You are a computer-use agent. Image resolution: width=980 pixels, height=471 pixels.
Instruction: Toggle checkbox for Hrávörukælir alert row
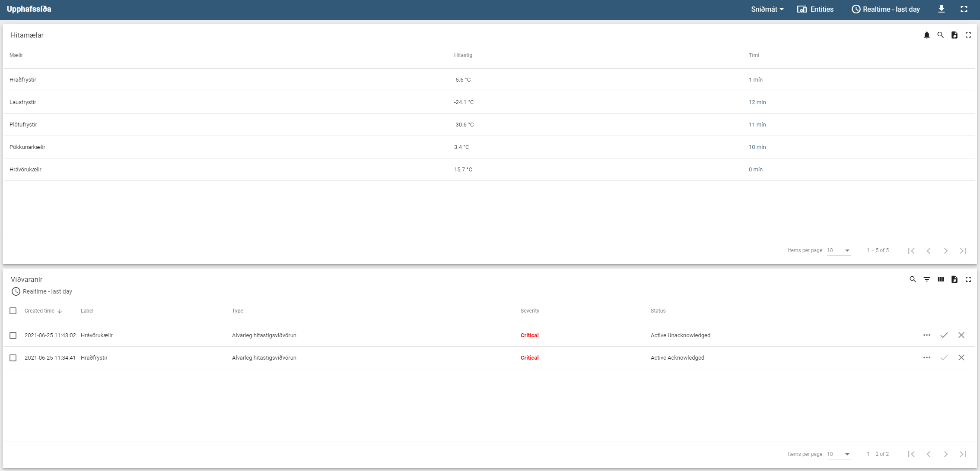[x=13, y=335]
